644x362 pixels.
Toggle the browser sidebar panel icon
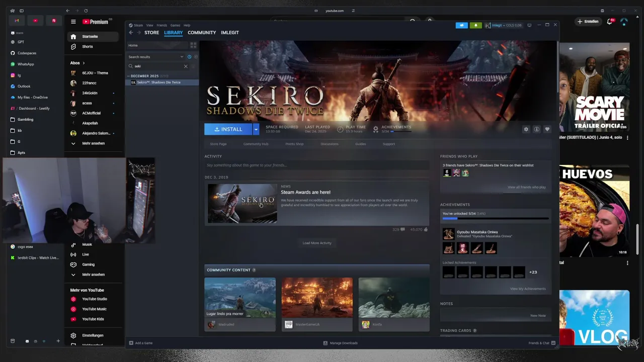pyautogui.click(x=21, y=11)
